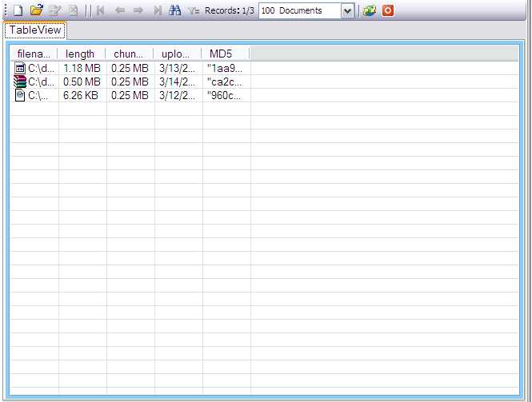Click the Records: 1/3 label
Image resolution: width=532 pixels, height=402 pixels.
[x=230, y=10]
